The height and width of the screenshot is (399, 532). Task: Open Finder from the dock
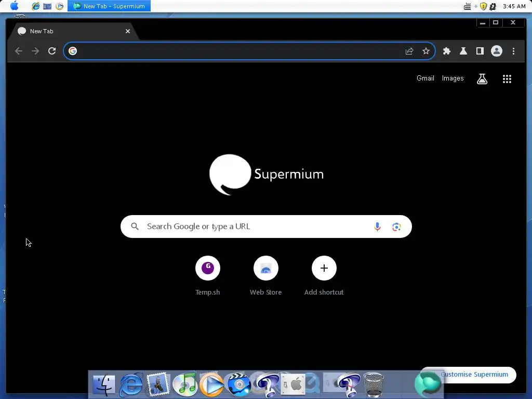104,385
